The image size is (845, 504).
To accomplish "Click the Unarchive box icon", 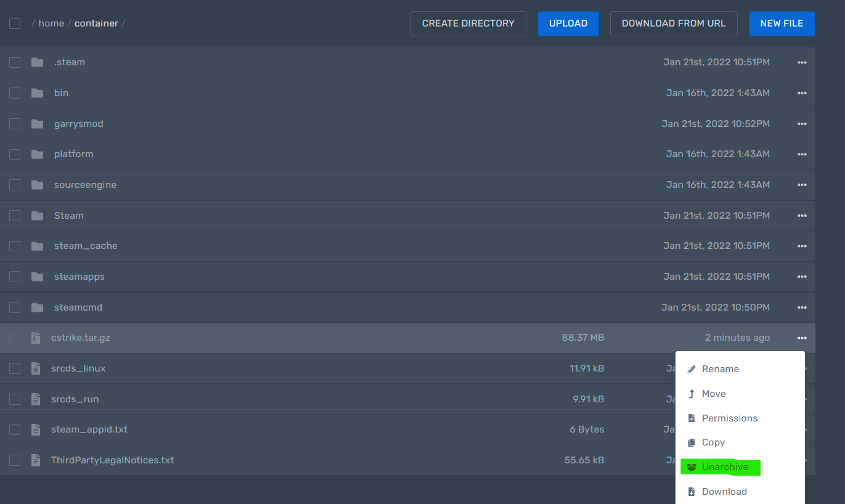I will click(692, 466).
